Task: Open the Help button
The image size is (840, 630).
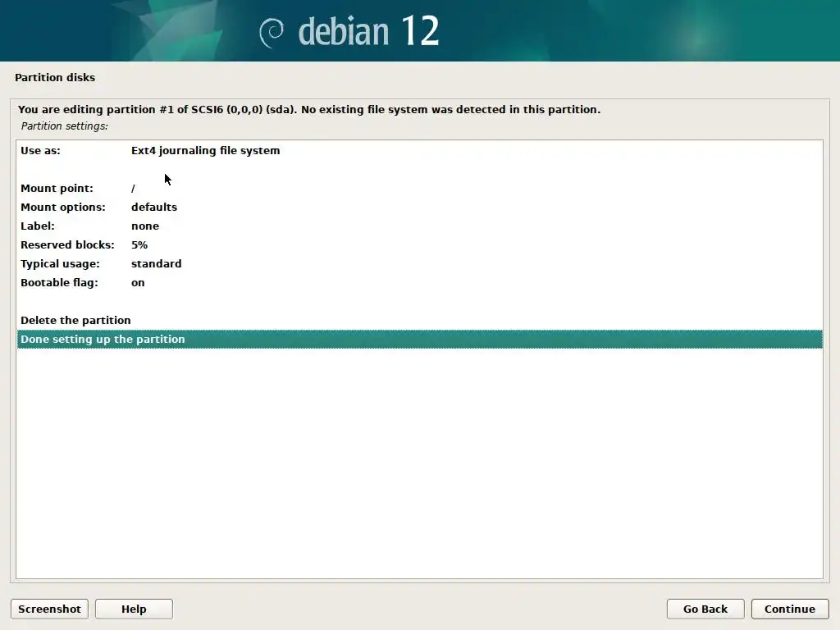Action: 134,609
